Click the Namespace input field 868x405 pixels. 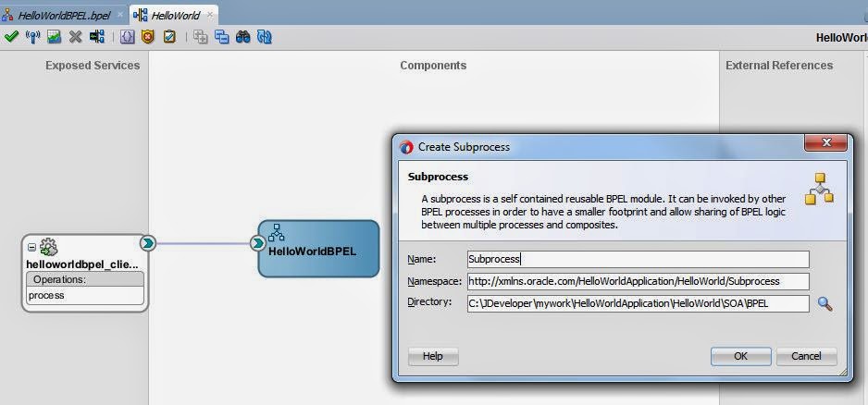tap(639, 281)
